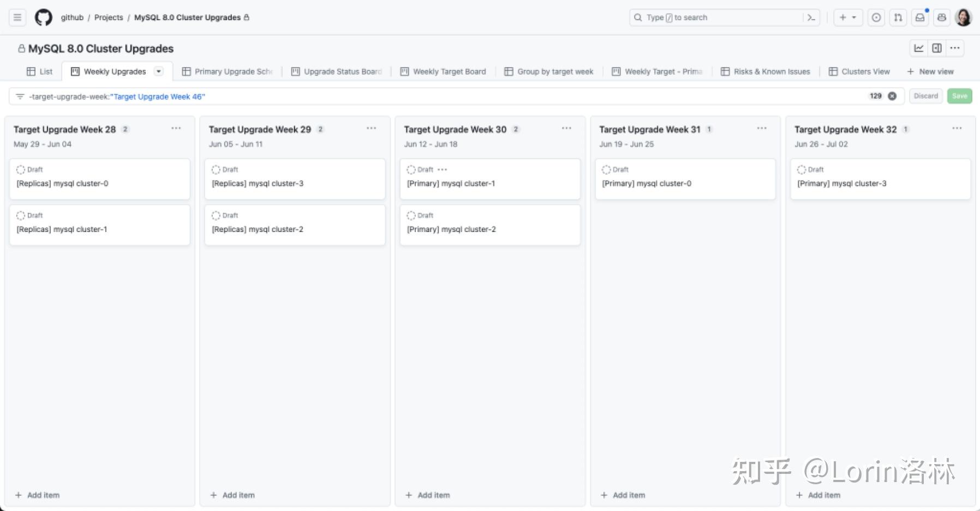Open Week 30 column options menu
Viewport: 980px width, 511px height.
(566, 128)
